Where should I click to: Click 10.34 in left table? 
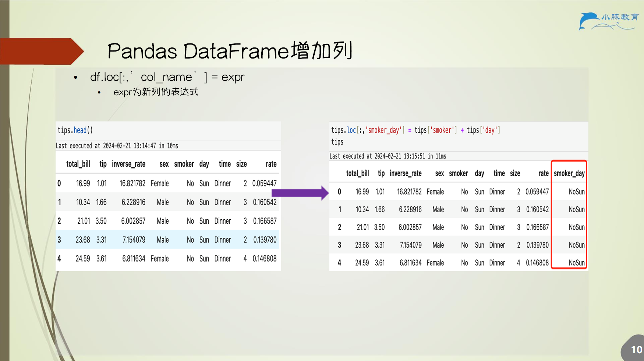click(x=83, y=202)
